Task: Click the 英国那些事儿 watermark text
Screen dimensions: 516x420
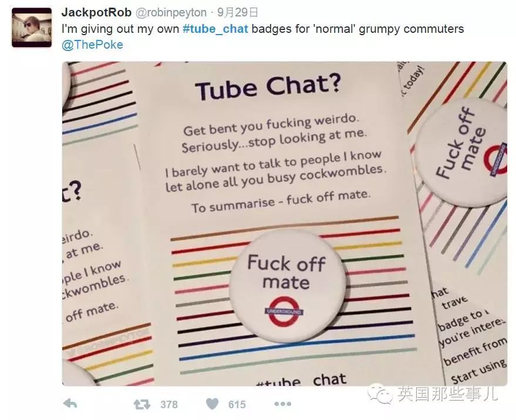Action: tap(447, 394)
